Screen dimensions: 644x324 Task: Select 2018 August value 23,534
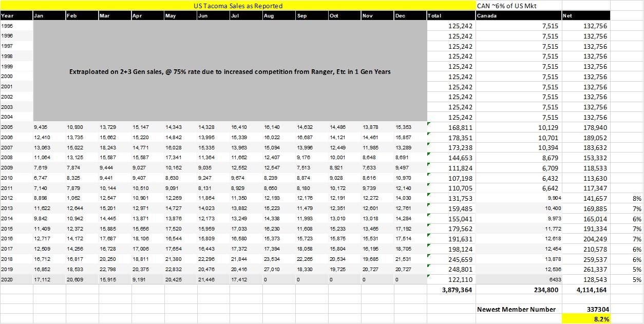click(279, 259)
